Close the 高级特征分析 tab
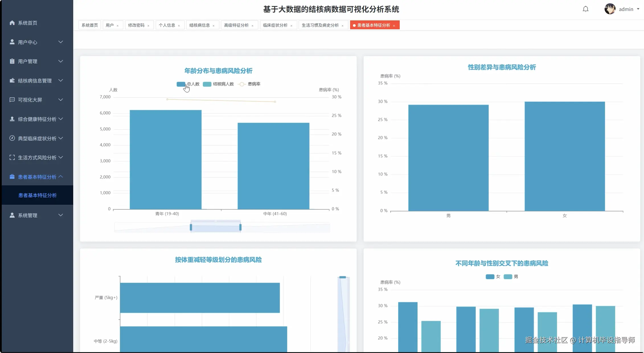The height and width of the screenshot is (353, 644). click(253, 26)
